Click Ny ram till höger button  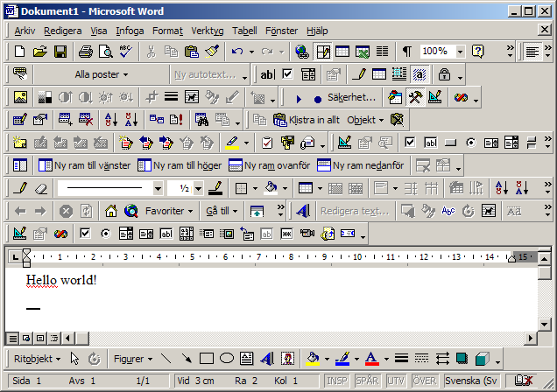(x=180, y=165)
